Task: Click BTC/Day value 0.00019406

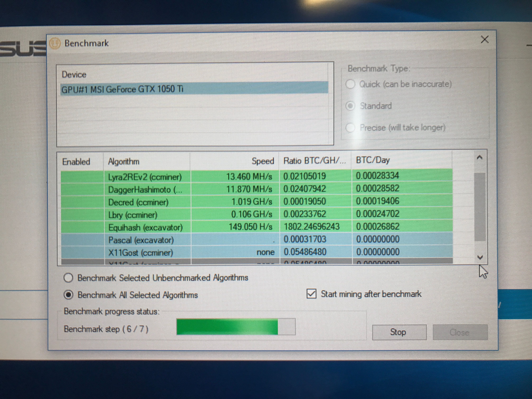Action: (x=378, y=201)
